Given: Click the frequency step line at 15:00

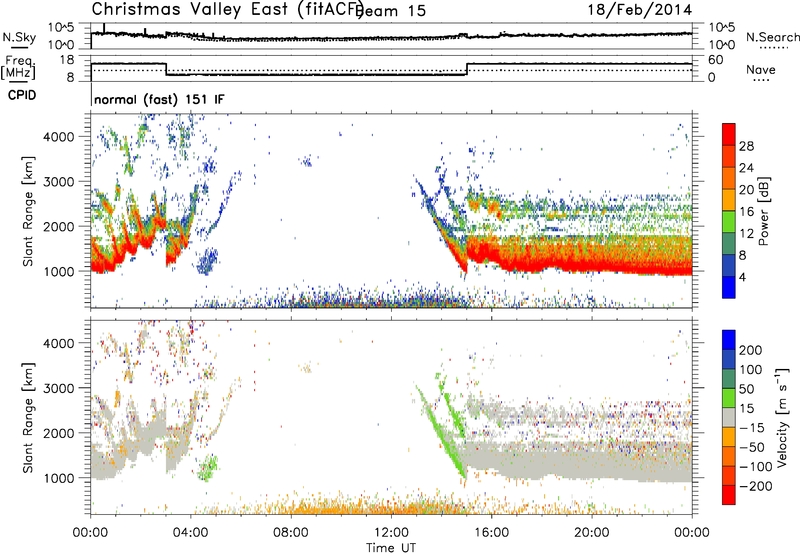Looking at the screenshot, I should tap(467, 70).
